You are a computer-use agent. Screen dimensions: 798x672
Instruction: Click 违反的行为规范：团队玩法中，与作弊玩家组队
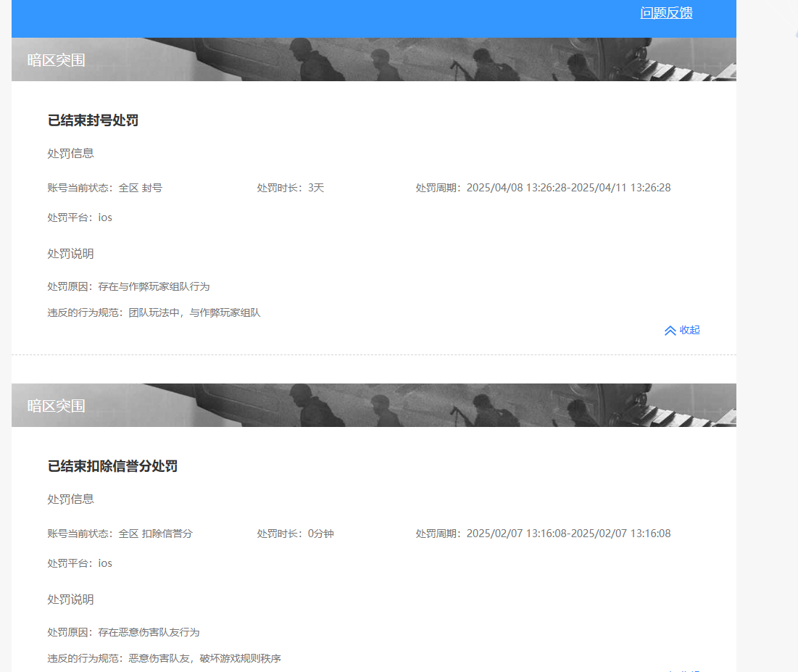pyautogui.click(x=154, y=312)
